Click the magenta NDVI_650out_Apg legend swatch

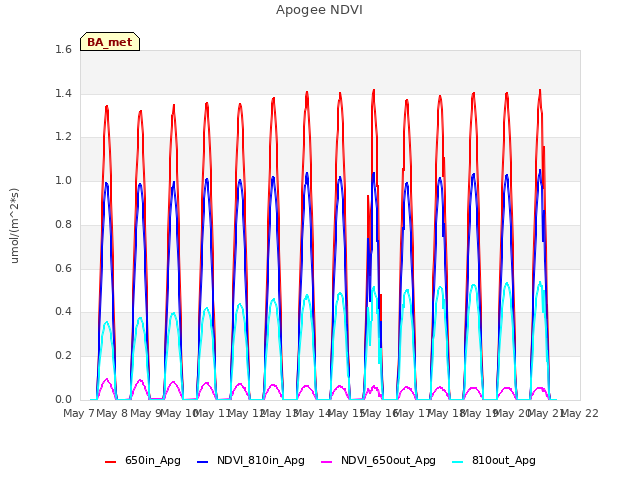[327, 462]
